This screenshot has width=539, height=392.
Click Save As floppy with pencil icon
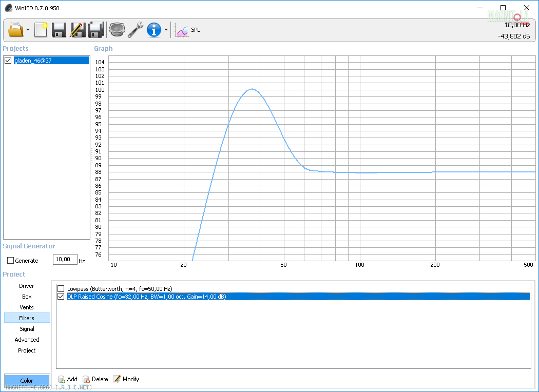77,30
